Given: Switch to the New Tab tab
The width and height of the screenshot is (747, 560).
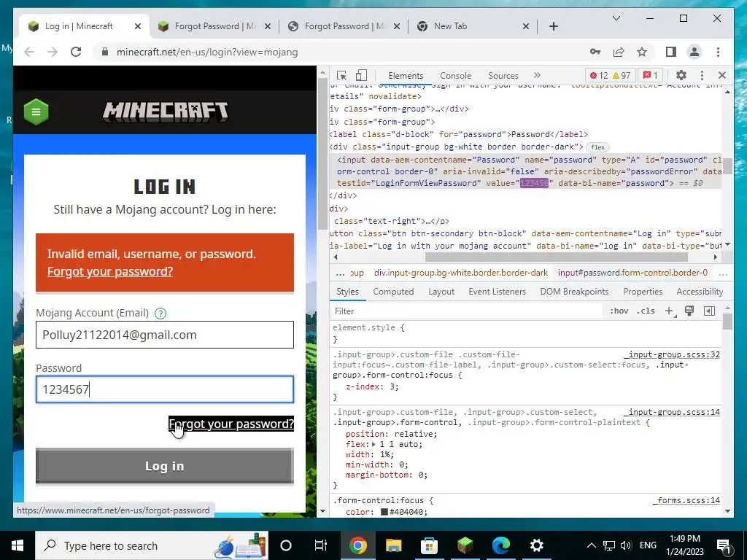Looking at the screenshot, I should [473, 26].
